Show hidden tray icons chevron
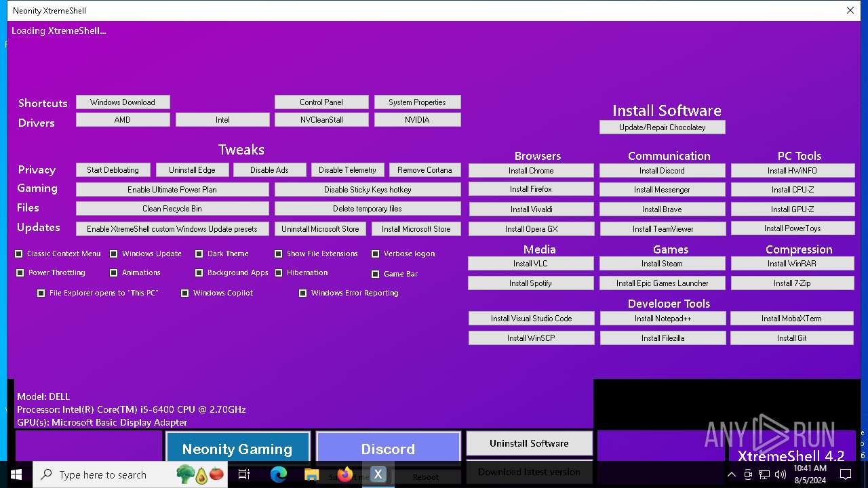The image size is (868, 488). pyautogui.click(x=731, y=474)
